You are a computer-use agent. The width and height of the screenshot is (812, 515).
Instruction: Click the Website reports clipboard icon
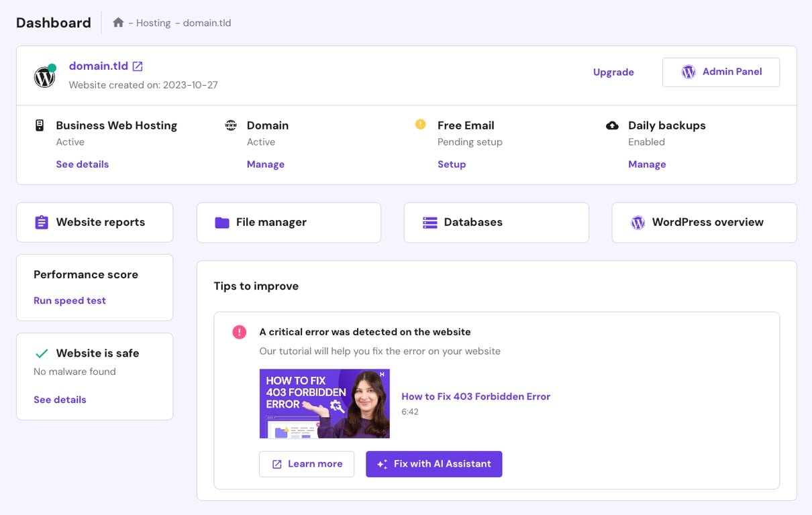(x=41, y=222)
